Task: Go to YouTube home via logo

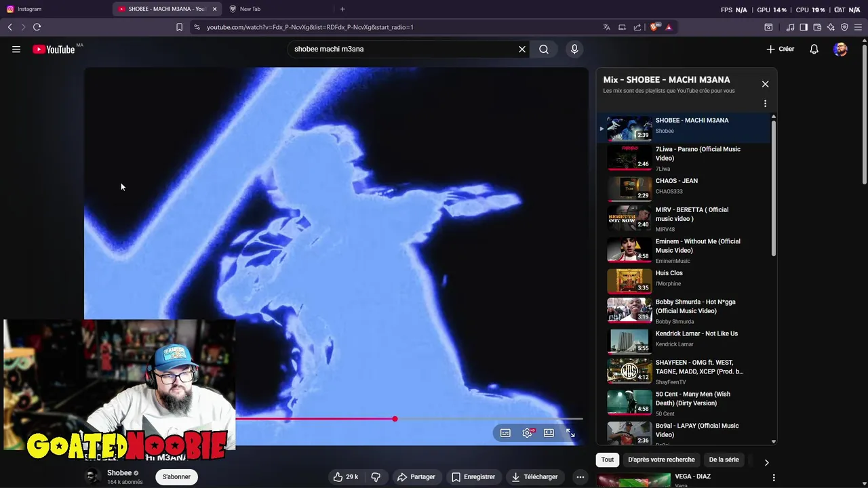Action: click(54, 49)
